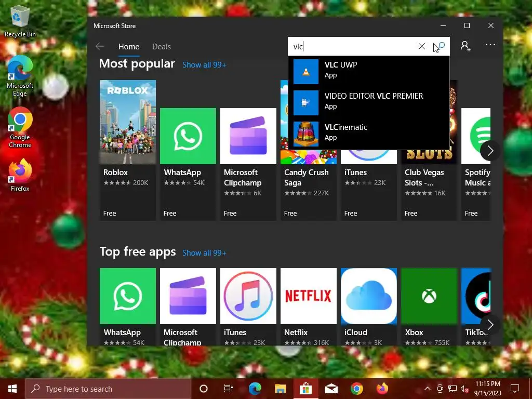The image size is (532, 399).
Task: Open Task View on taskbar
Action: (x=229, y=389)
